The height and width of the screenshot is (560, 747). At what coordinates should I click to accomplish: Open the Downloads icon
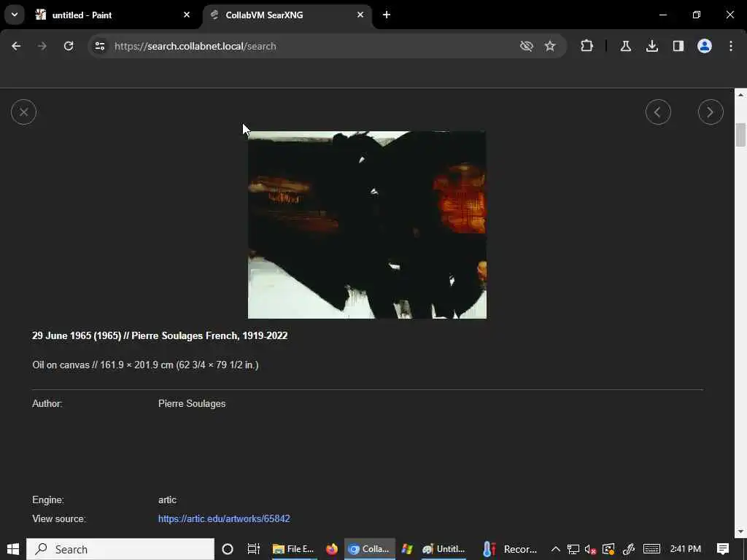pyautogui.click(x=651, y=46)
